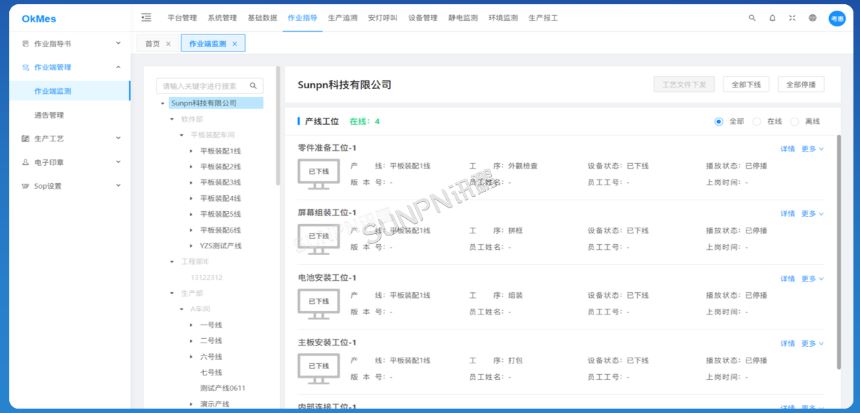Click monitor icon of 电池安装工位-1
Image resolution: width=860 pixels, height=413 pixels.
click(x=319, y=303)
